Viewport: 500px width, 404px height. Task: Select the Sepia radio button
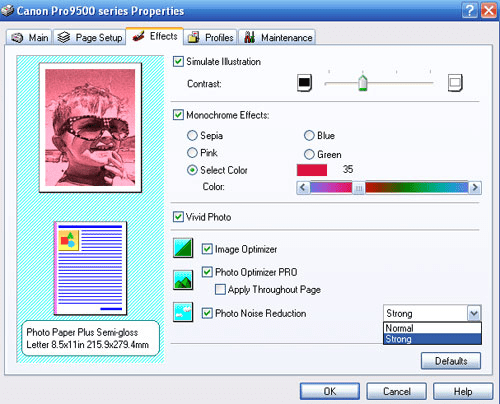click(192, 135)
